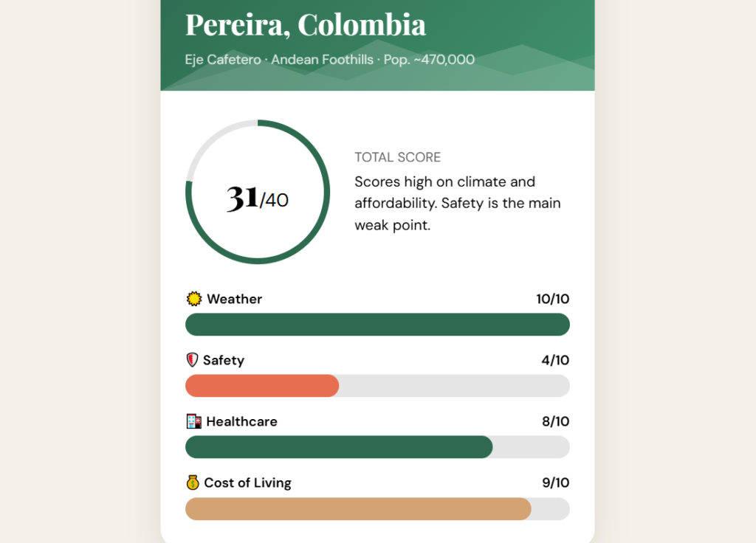Click the Healthcare hospital icon
Viewport: 756px width, 543px height.
193,421
